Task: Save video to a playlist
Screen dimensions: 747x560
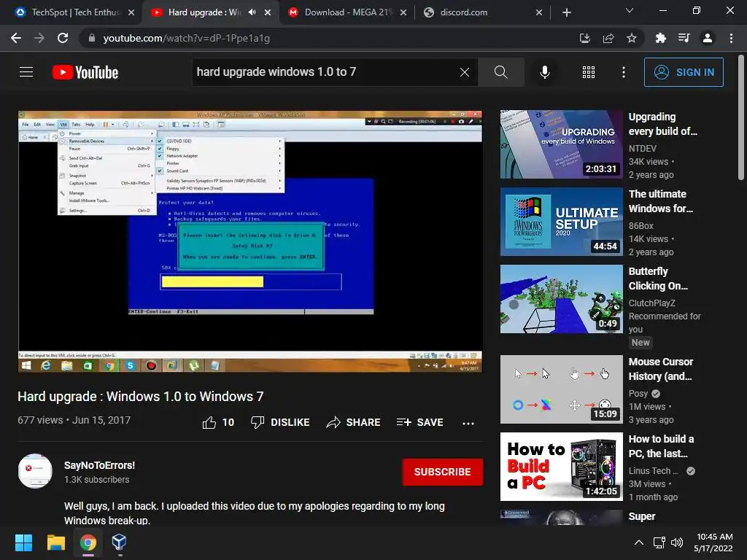Action: [419, 422]
